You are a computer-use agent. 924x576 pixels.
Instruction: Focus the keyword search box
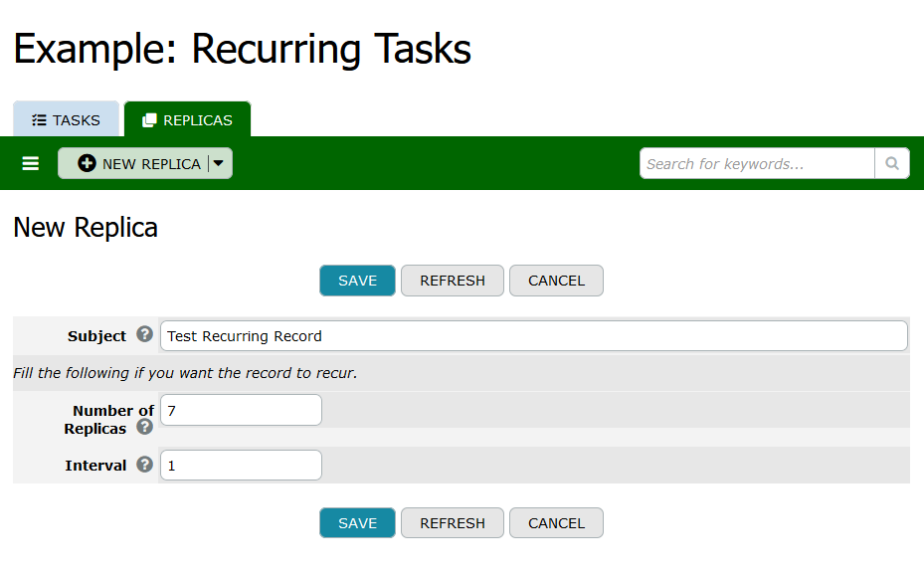pos(757,163)
